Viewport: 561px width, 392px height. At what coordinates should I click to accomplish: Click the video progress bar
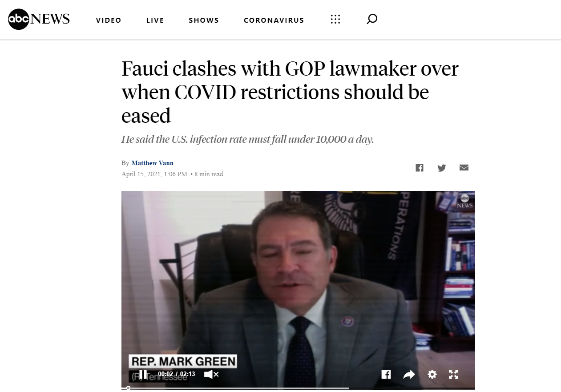tap(298, 388)
